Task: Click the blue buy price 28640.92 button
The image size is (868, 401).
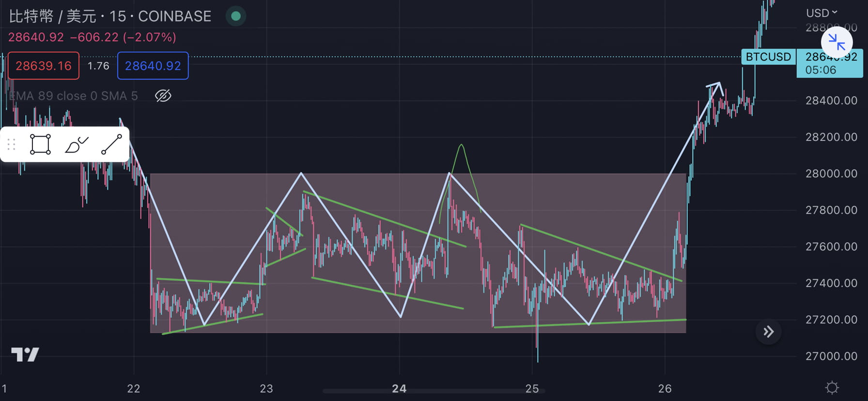Action: click(153, 66)
